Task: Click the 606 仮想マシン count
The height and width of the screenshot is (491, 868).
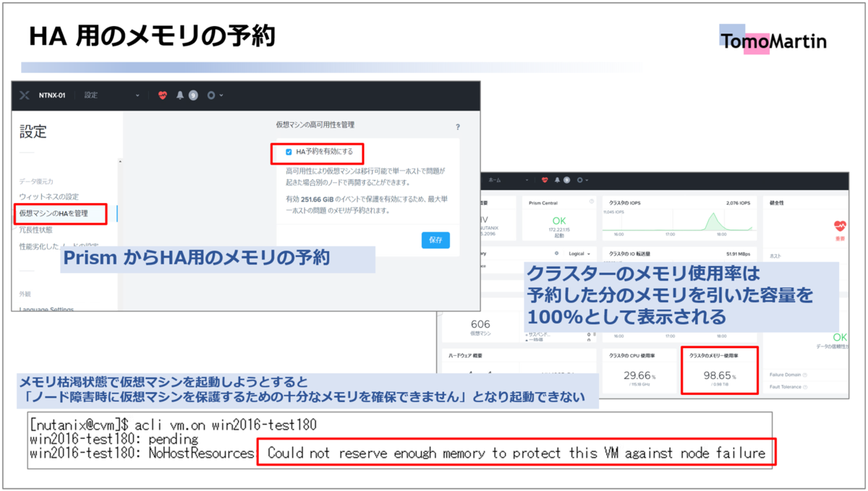Action: [480, 324]
